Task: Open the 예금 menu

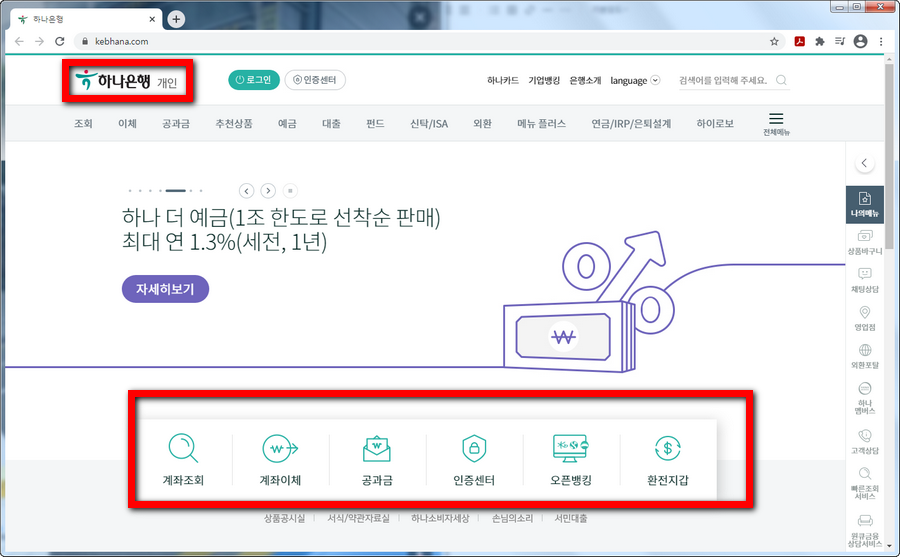Action: [x=287, y=123]
